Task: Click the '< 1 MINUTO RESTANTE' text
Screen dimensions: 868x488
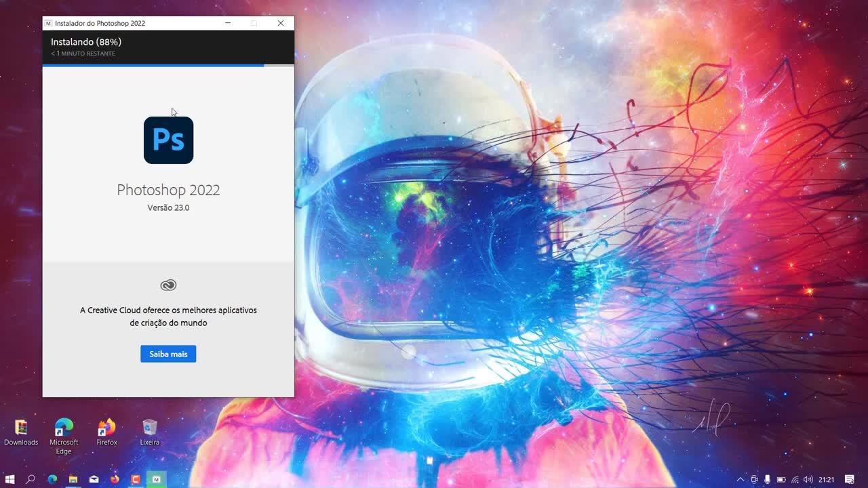Action: [x=83, y=54]
